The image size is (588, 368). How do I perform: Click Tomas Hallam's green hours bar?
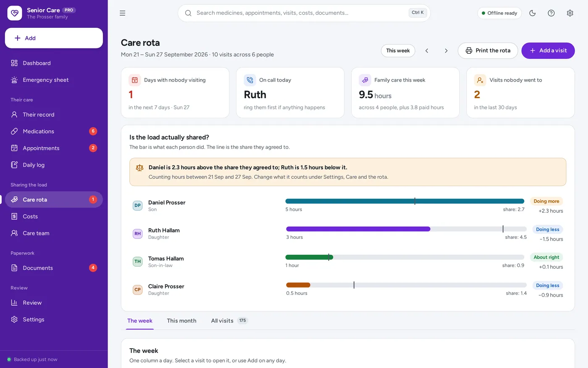coord(309,257)
